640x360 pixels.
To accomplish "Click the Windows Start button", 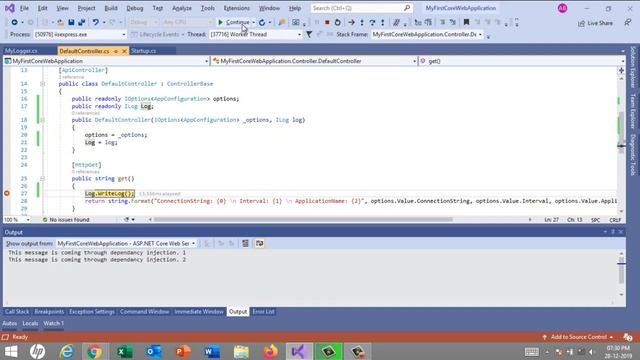I will pyautogui.click(x=11, y=351).
